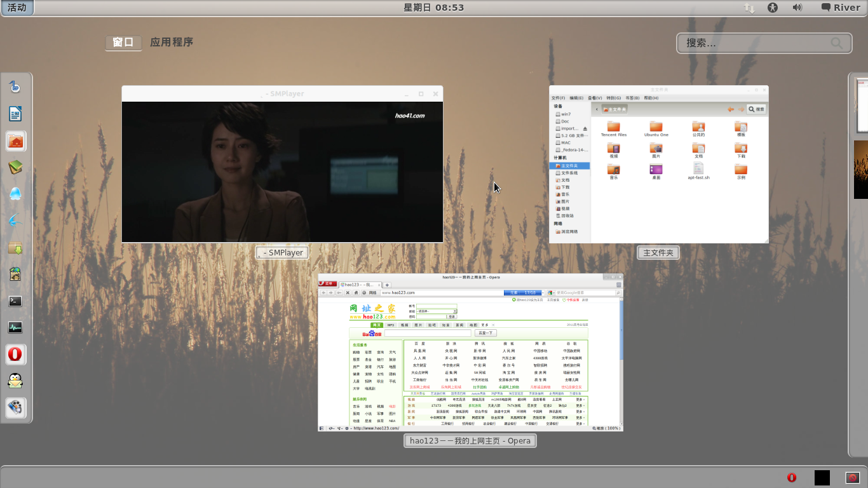Launch the blue bird app in the dock
868x488 pixels.
15,221
